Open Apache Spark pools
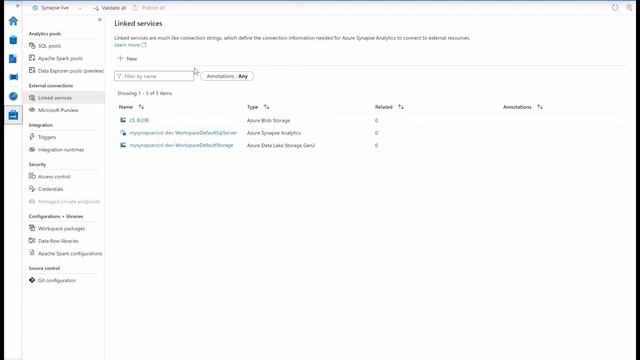Image resolution: width=640 pixels, height=360 pixels. click(60, 58)
